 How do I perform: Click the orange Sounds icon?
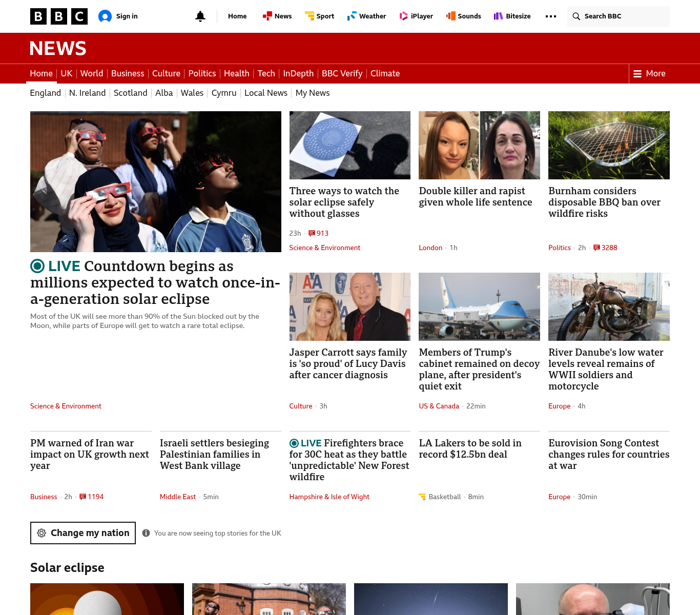tap(451, 16)
